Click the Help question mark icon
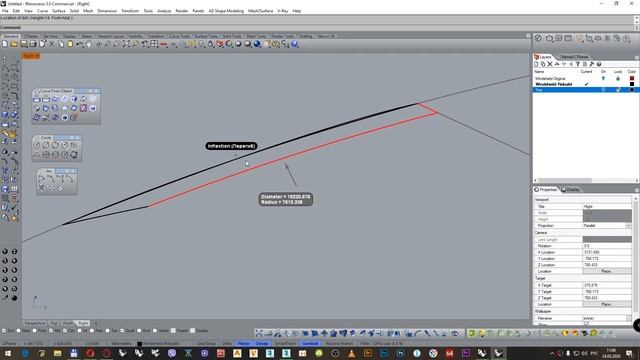The width and height of the screenshot is (640, 360). pyautogui.click(x=294, y=44)
